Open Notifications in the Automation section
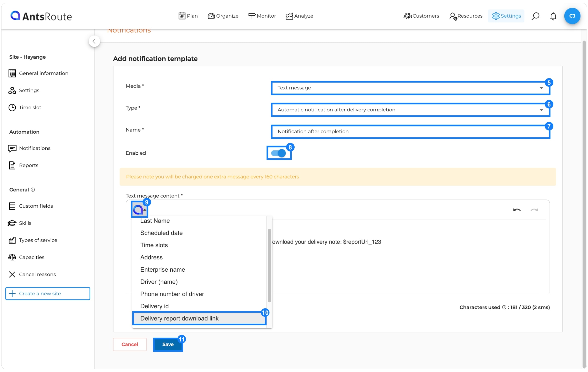588x372 pixels. pyautogui.click(x=29, y=148)
